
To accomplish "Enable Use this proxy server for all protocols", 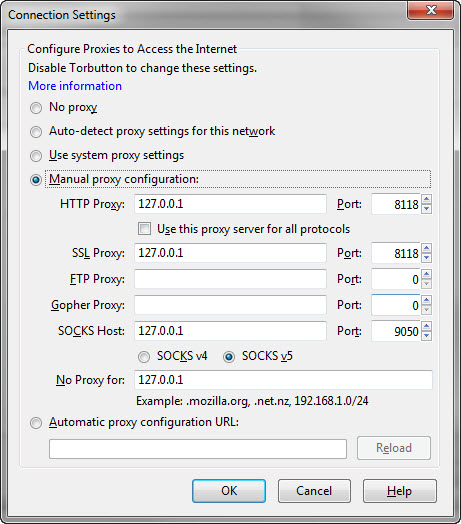I will 144,229.
